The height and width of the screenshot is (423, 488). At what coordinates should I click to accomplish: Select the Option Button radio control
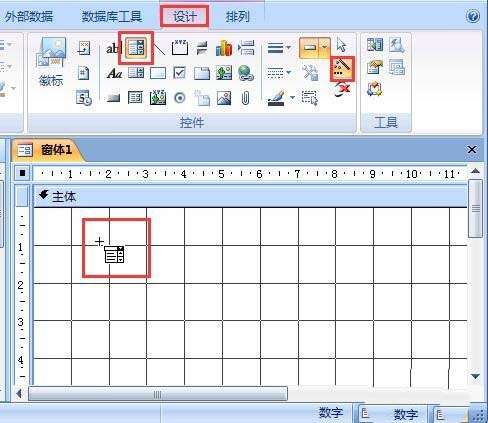(180, 98)
